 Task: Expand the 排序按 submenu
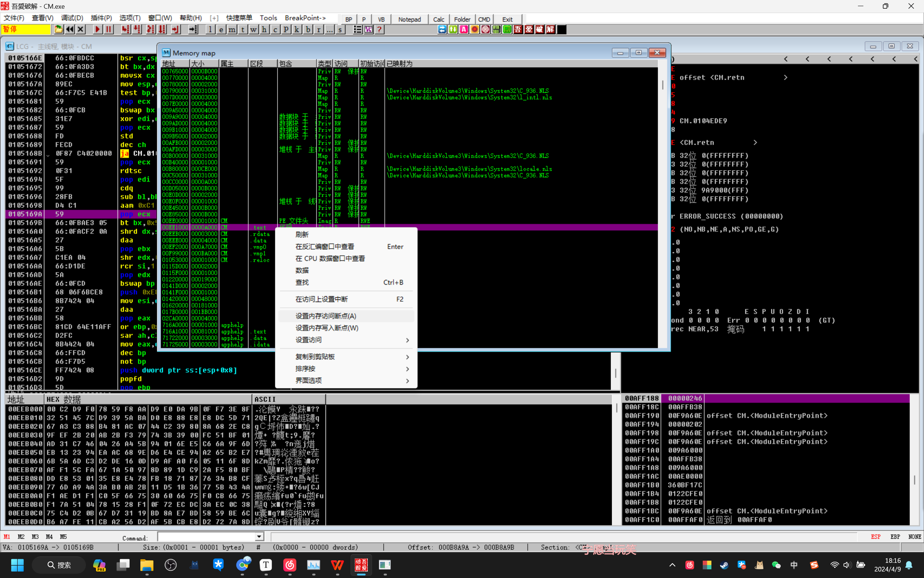point(346,368)
